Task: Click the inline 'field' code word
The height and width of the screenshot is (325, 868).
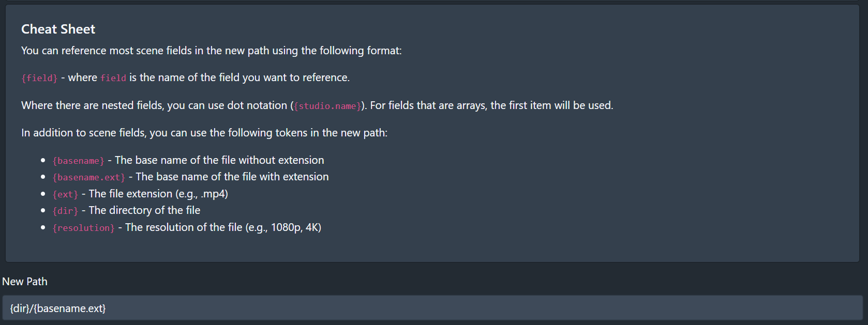Action: click(113, 78)
